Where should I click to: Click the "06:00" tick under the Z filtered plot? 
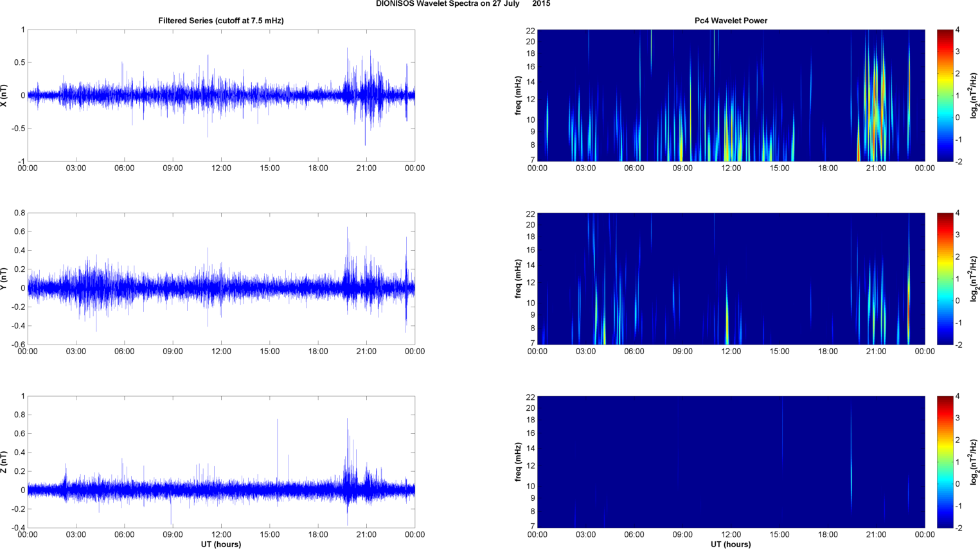tap(124, 534)
